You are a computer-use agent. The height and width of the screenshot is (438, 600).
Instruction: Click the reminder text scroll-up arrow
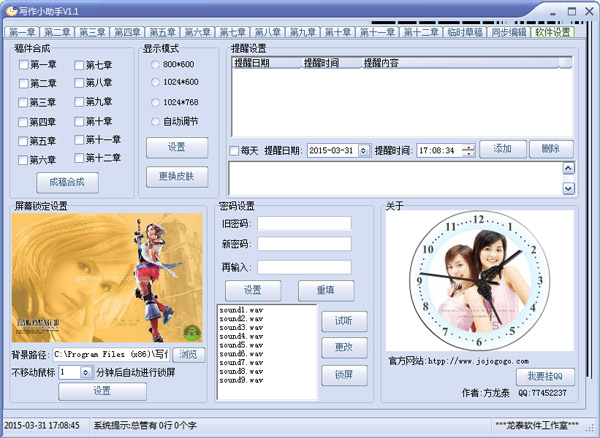(x=569, y=168)
